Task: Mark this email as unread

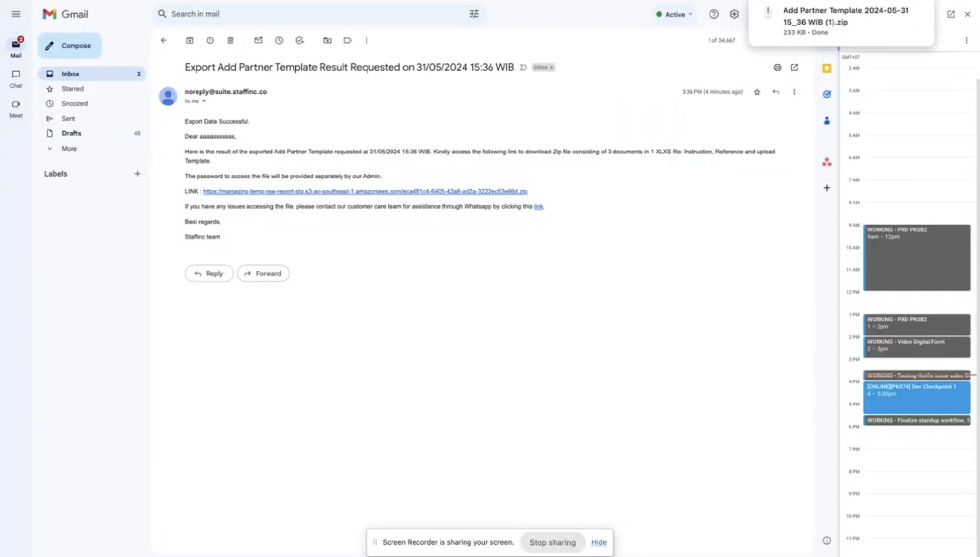Action: point(258,40)
